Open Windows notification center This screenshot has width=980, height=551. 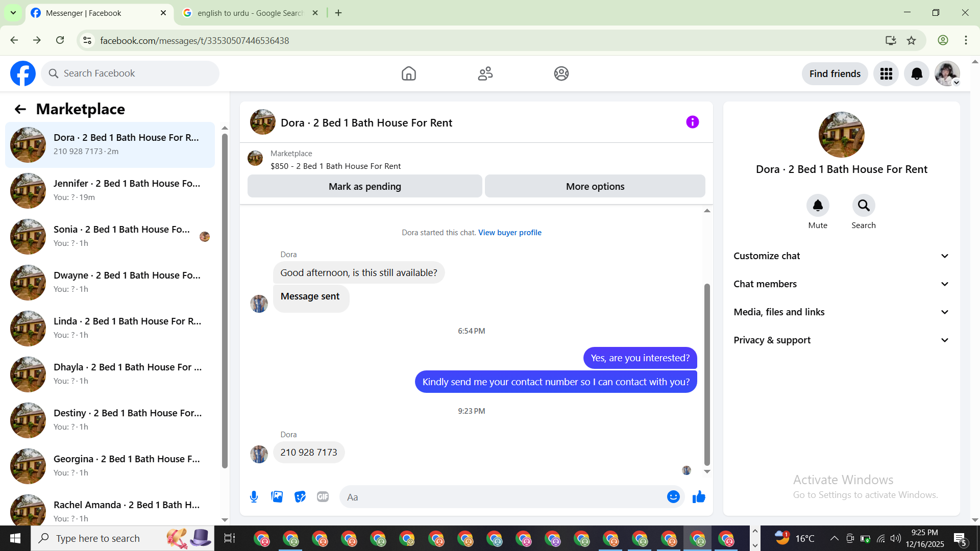click(x=960, y=539)
